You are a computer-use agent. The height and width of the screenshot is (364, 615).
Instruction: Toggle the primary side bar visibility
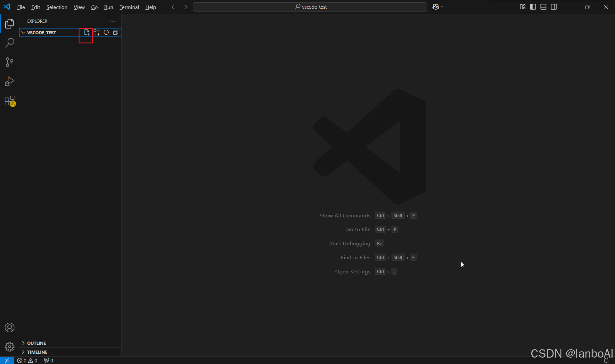pyautogui.click(x=533, y=7)
